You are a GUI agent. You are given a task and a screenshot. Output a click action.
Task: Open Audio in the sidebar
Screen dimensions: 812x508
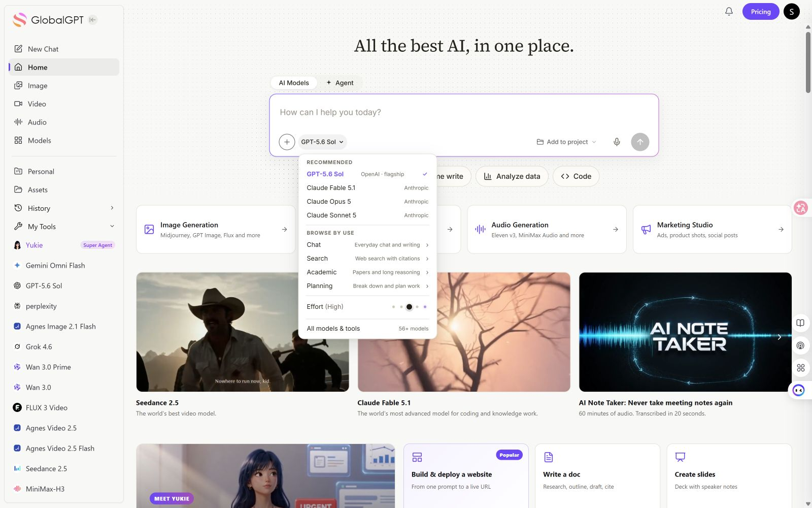tap(64, 122)
